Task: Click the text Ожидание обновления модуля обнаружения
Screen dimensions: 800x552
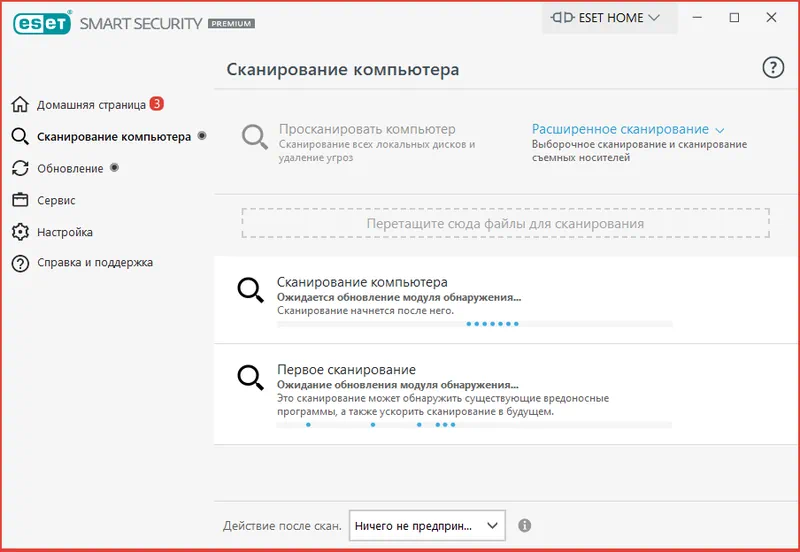Action: 397,385
